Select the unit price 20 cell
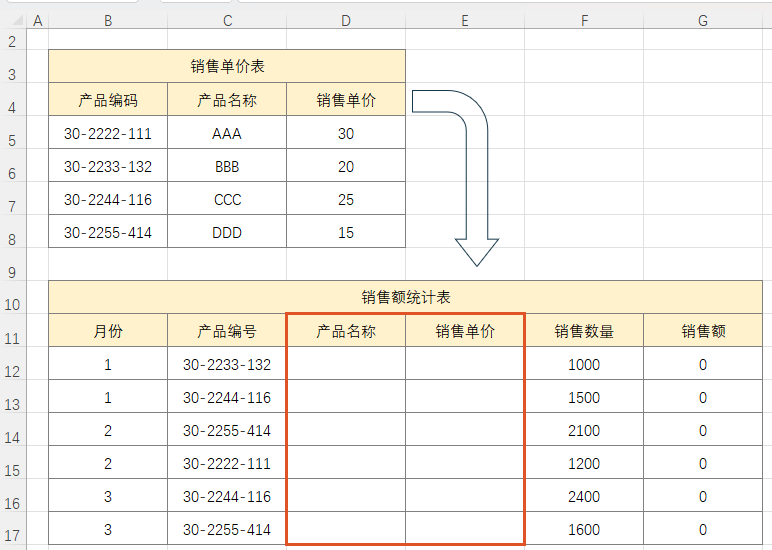This screenshot has width=772, height=550. coord(346,166)
